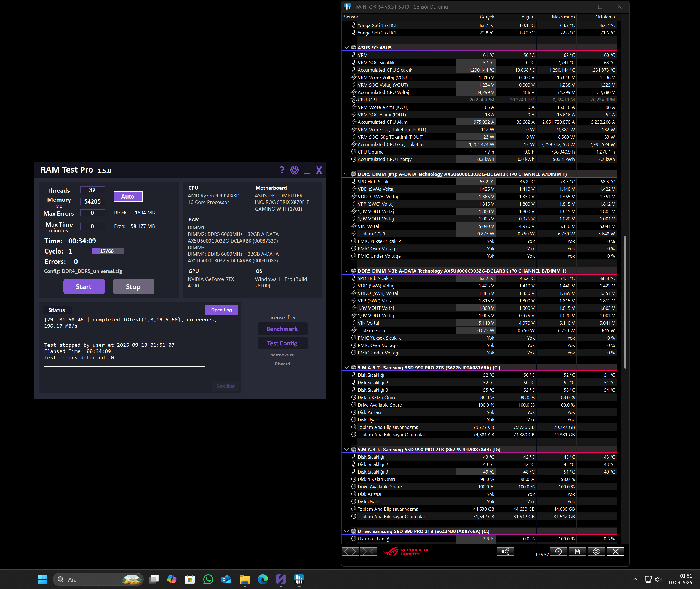Viewport: 700px width, 589px height.
Task: Click the HWiNFO app icon in title bar
Action: point(348,7)
